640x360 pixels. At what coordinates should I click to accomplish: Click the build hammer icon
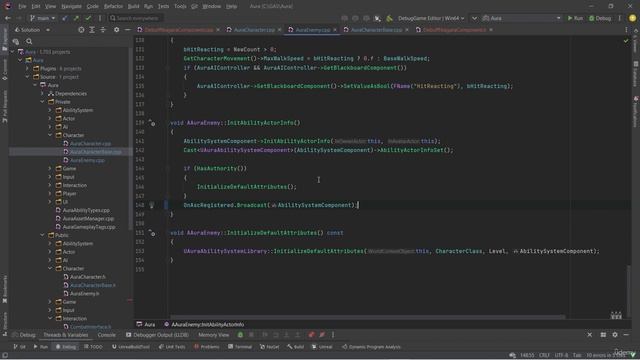(x=389, y=18)
